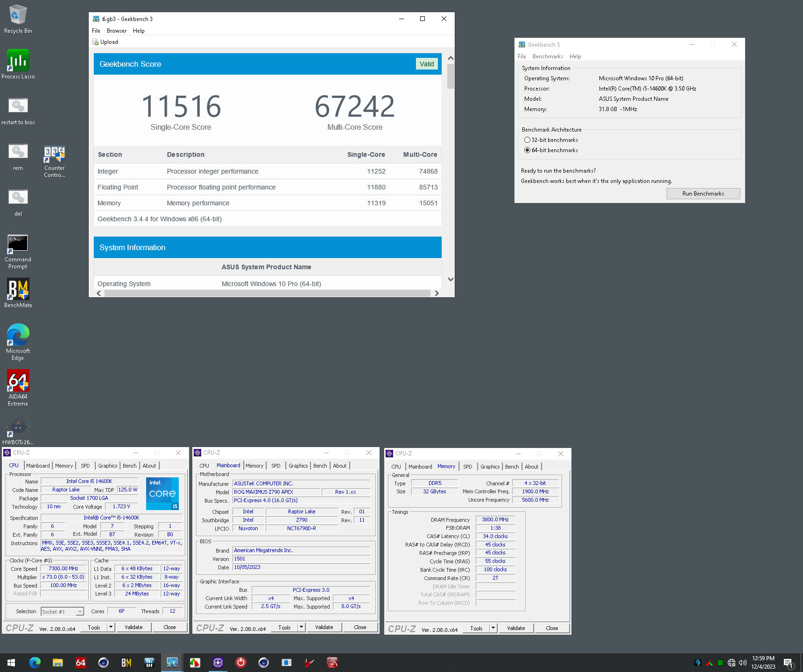Click the BenchMate BM taskbar icon
Image resolution: width=803 pixels, height=672 pixels.
click(x=126, y=663)
